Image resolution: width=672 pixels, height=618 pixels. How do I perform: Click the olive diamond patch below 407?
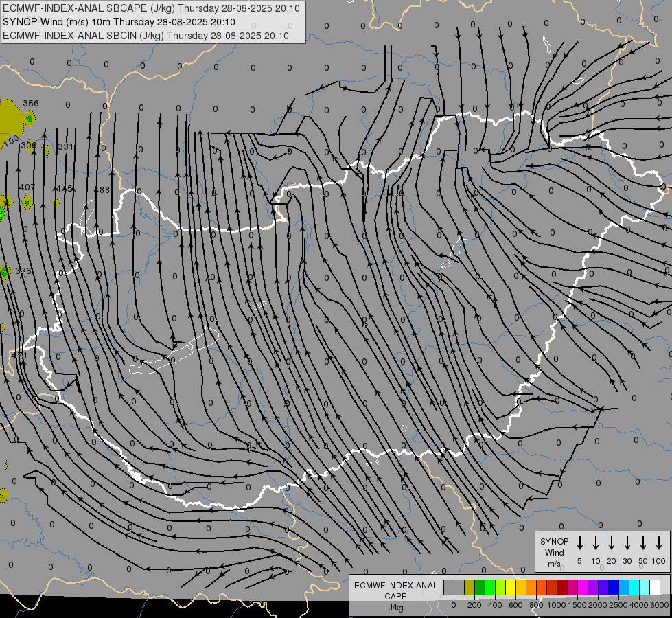27,202
